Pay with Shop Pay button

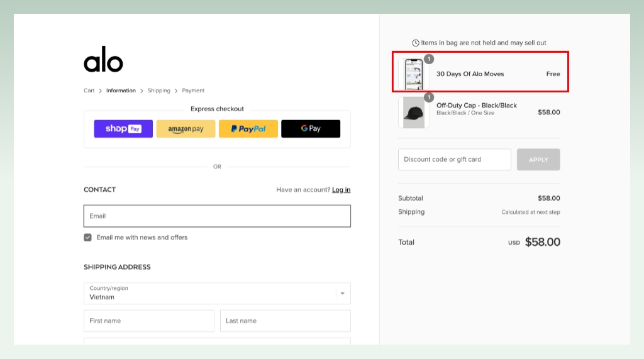click(x=123, y=128)
